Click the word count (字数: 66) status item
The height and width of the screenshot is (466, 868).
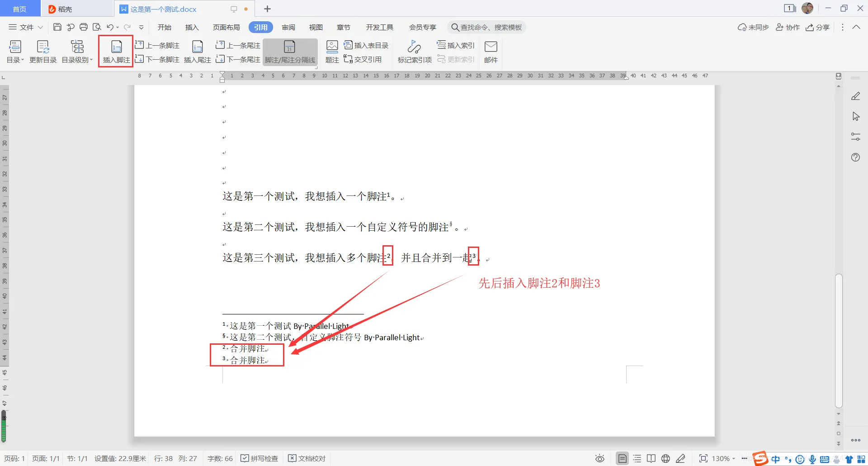click(220, 458)
